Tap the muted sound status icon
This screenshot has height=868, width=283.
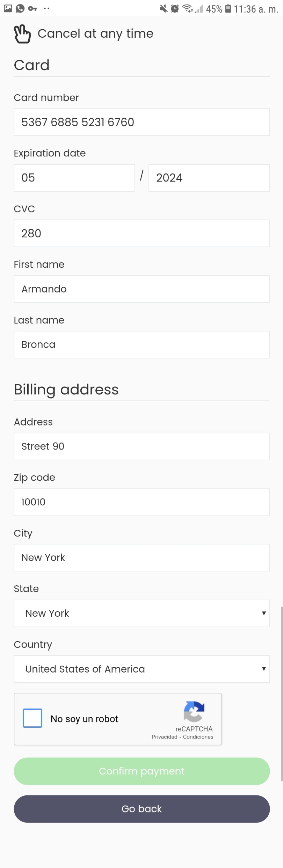[163, 8]
